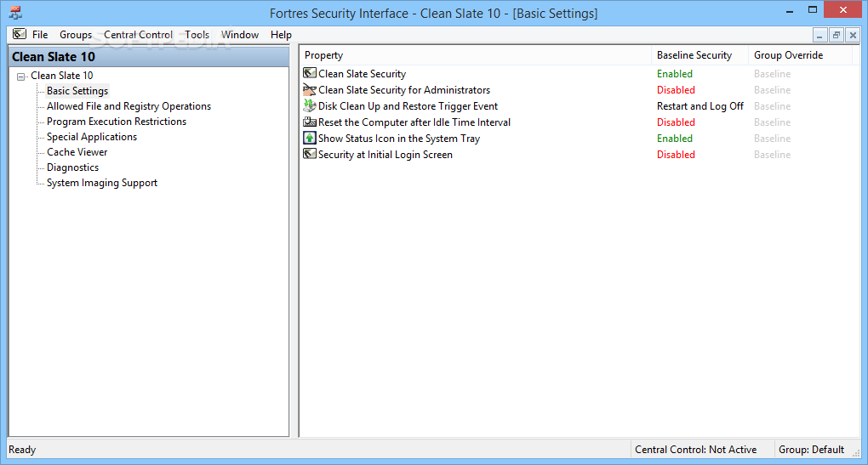Image resolution: width=868 pixels, height=465 pixels.
Task: Close the inner Basic Settings child window
Action: click(853, 36)
